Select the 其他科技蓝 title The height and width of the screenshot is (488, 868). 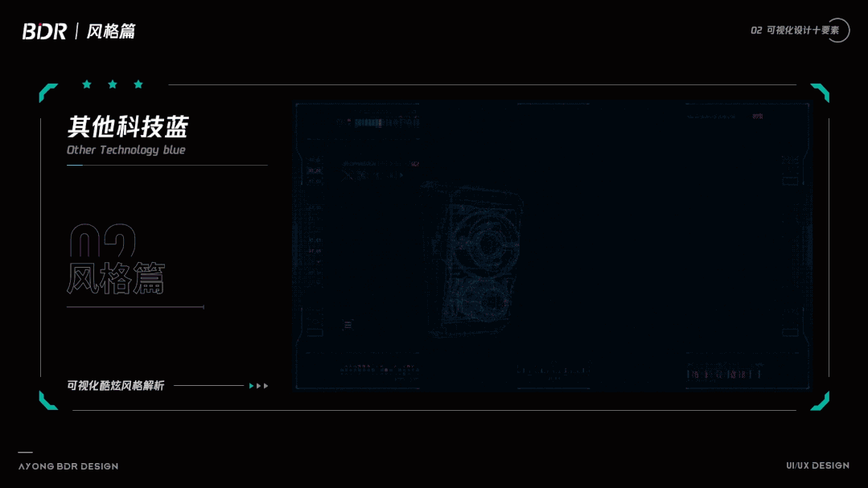[x=128, y=127]
